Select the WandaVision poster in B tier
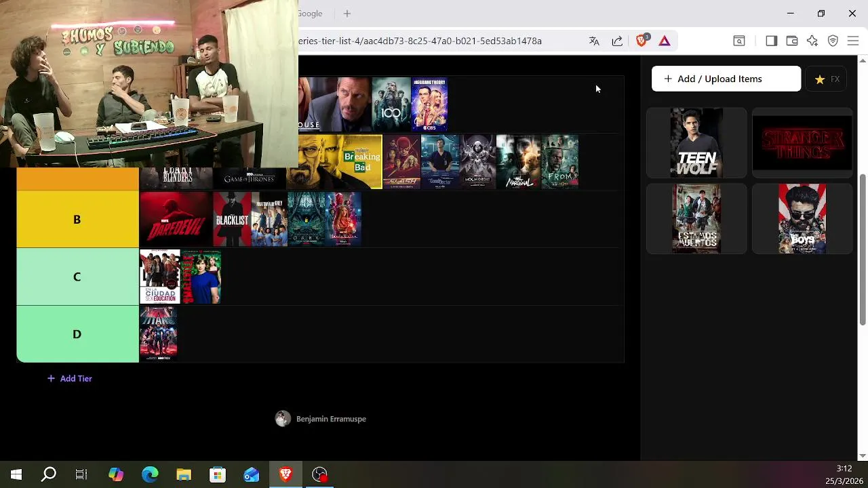 click(343, 220)
